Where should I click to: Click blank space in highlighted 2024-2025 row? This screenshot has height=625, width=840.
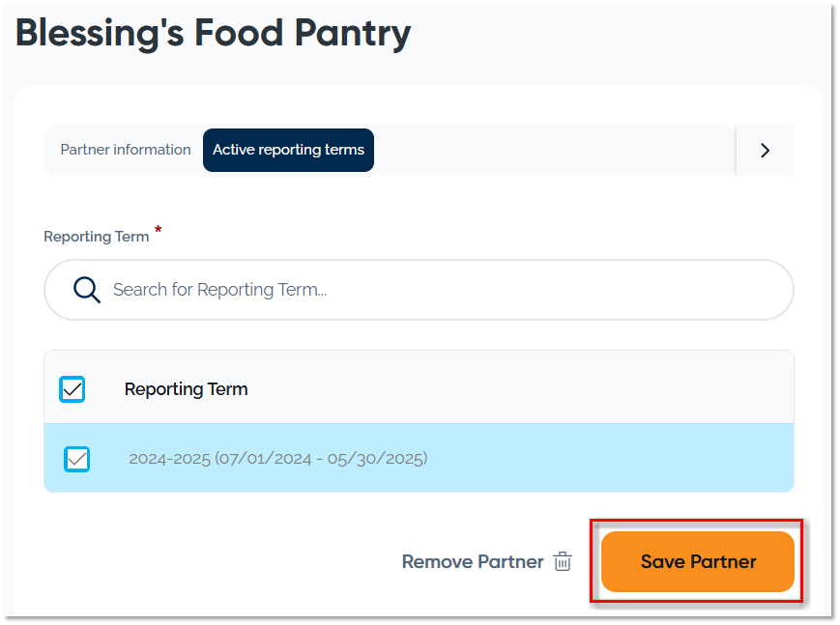click(x=609, y=459)
